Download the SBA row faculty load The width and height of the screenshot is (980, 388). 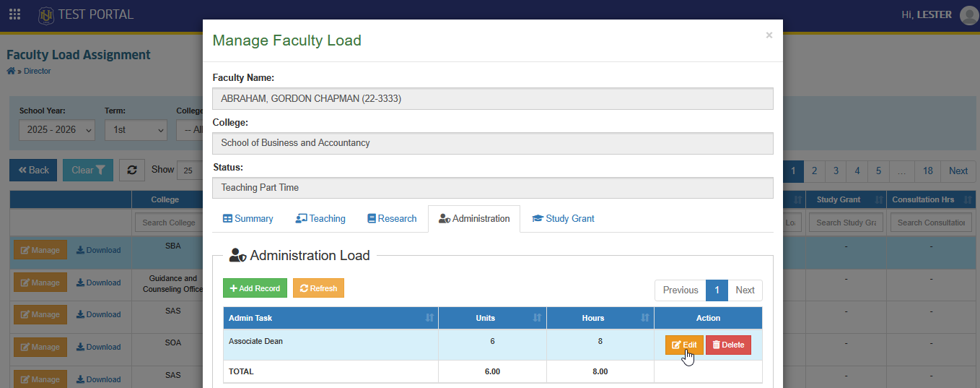(99, 250)
